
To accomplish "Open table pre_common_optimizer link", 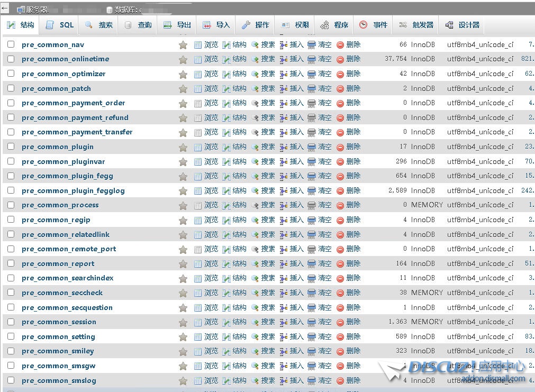I will (x=64, y=74).
